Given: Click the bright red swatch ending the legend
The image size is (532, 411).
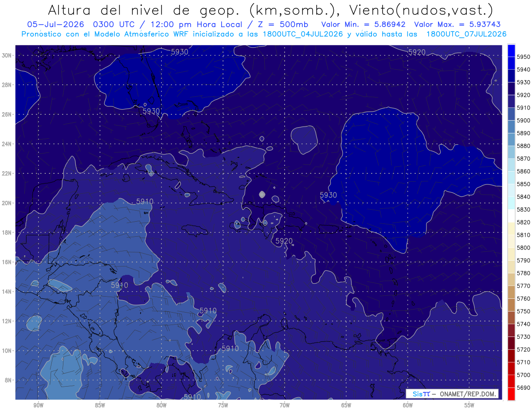Looking at the screenshot, I should coord(511,394).
